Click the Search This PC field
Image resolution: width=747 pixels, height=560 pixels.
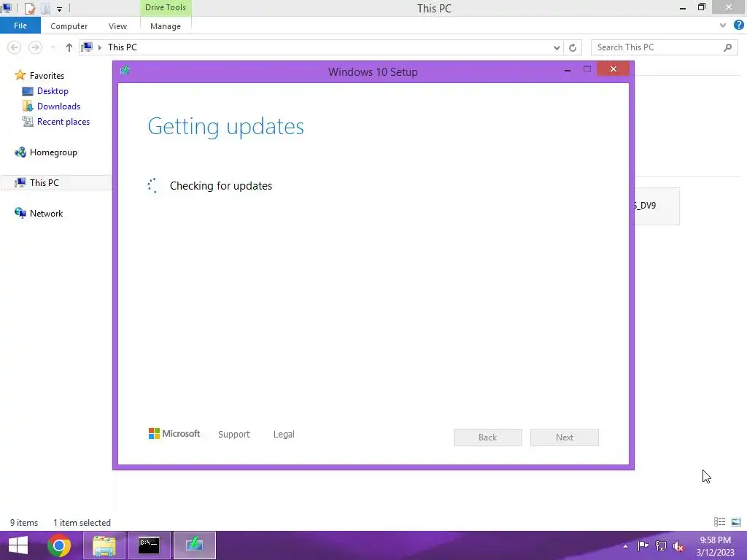(664, 47)
